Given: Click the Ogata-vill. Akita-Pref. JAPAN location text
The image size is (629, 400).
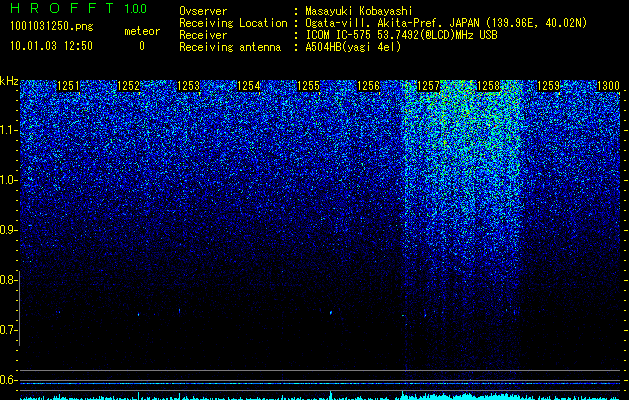Looking at the screenshot, I should pos(446,23).
